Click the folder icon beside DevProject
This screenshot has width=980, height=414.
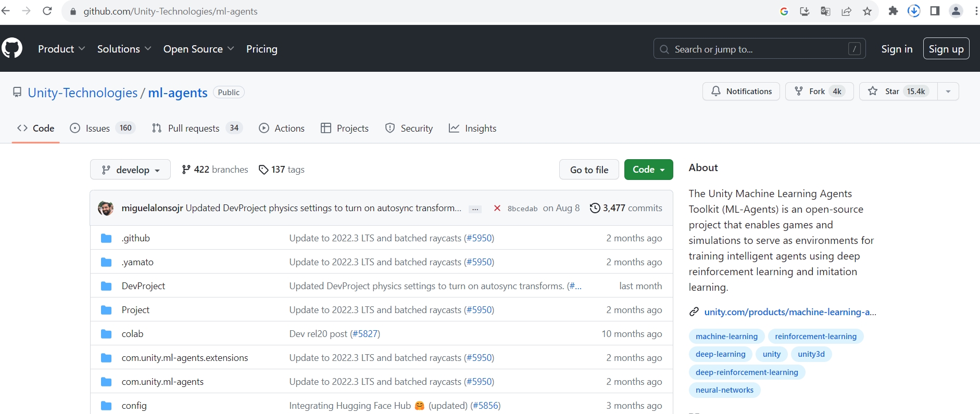(106, 286)
